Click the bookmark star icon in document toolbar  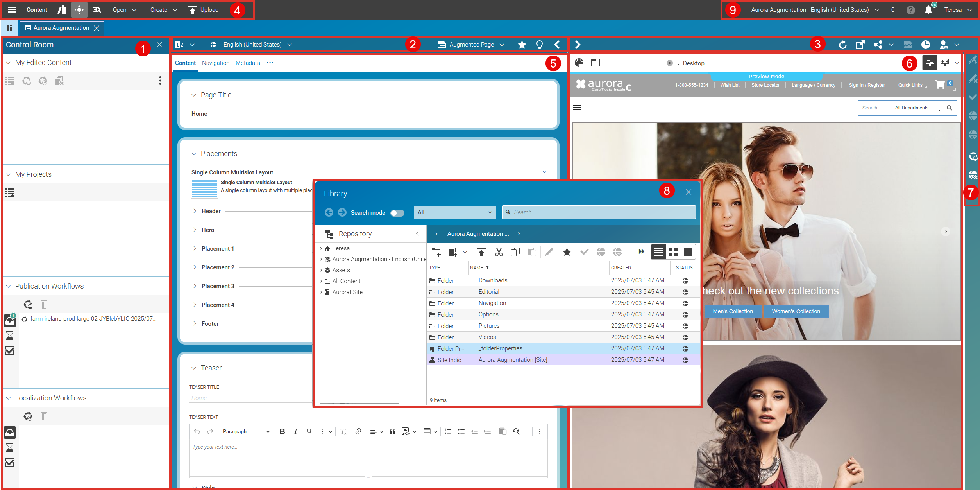[x=522, y=45]
